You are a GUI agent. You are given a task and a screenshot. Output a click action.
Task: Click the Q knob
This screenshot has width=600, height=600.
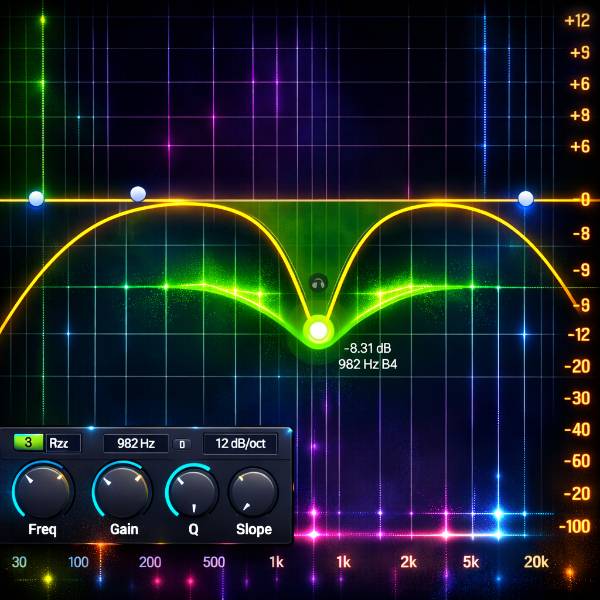coord(192,491)
